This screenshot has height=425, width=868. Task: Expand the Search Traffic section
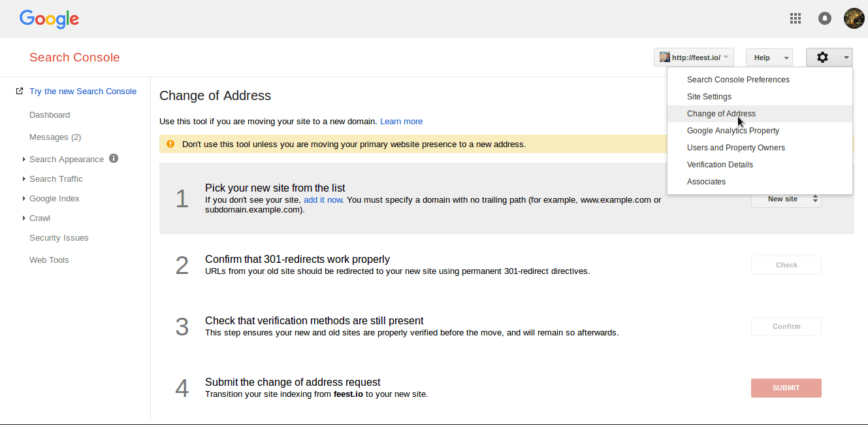pyautogui.click(x=24, y=178)
